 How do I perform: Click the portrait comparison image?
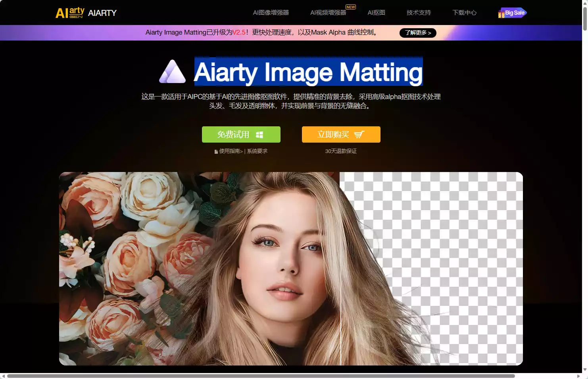pos(291,269)
